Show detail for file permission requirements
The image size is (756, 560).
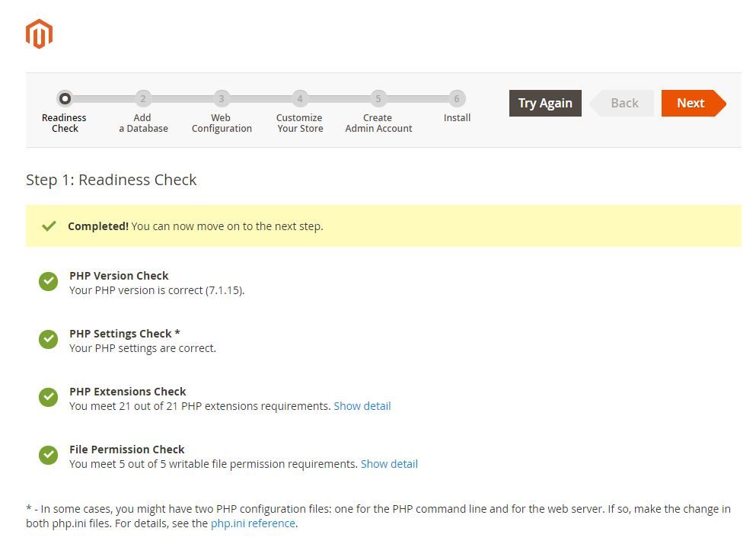click(389, 464)
